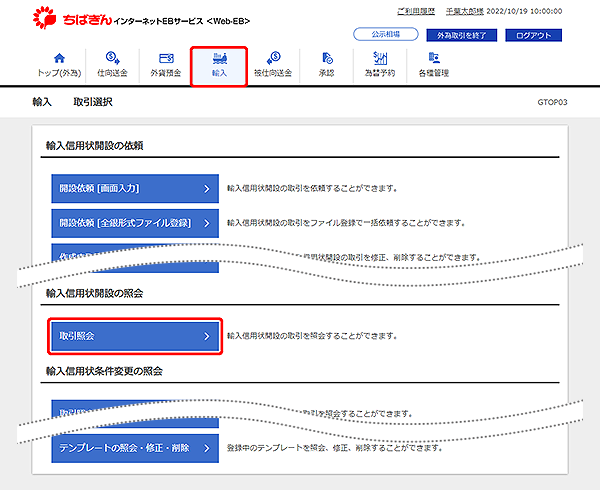The width and height of the screenshot is (600, 490).
Task: Click the 外為取引を終了 button
Action: click(462, 35)
